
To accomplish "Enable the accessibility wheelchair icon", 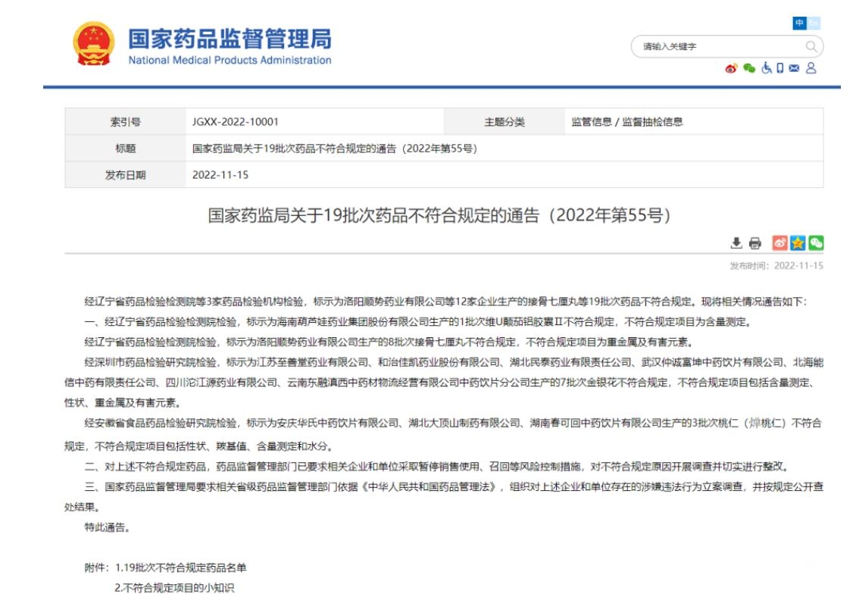I will click(x=767, y=69).
